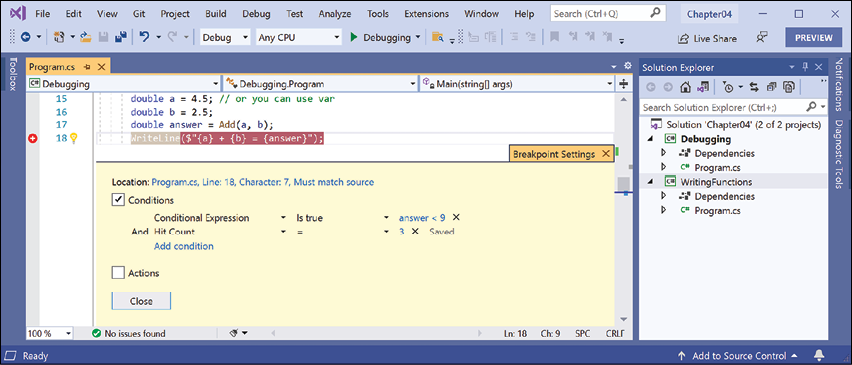Open the Debug menu

coord(255,14)
